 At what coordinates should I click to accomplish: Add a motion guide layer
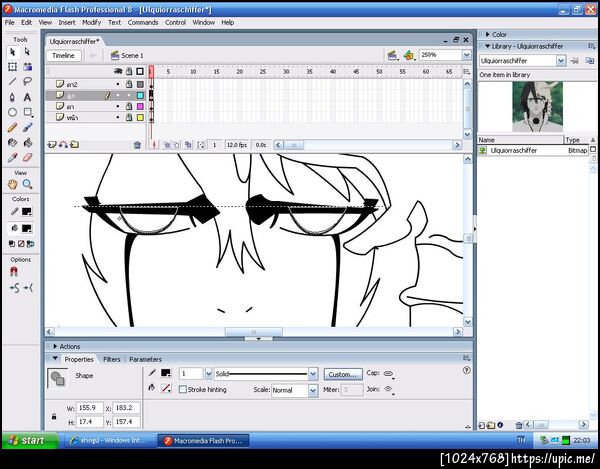[x=63, y=145]
